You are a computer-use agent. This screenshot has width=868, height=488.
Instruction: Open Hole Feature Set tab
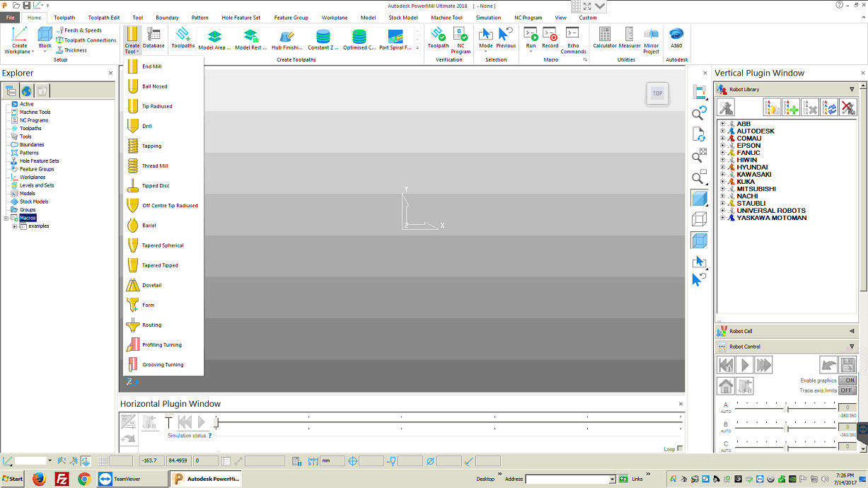point(241,18)
